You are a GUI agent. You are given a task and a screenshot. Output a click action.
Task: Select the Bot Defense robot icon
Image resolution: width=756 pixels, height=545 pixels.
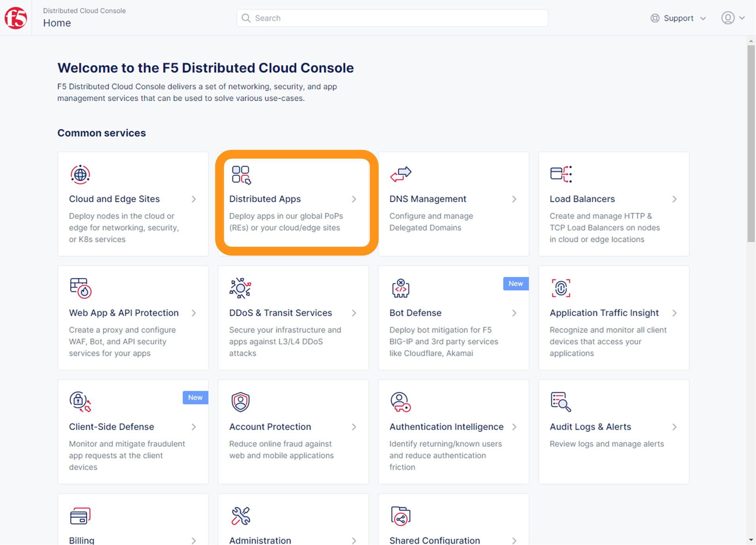point(401,288)
